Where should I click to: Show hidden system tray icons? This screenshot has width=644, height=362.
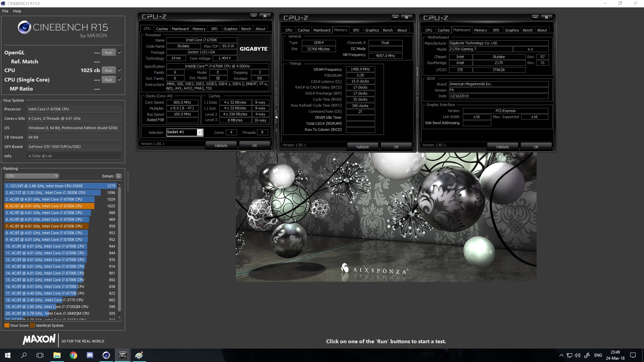[561, 355]
